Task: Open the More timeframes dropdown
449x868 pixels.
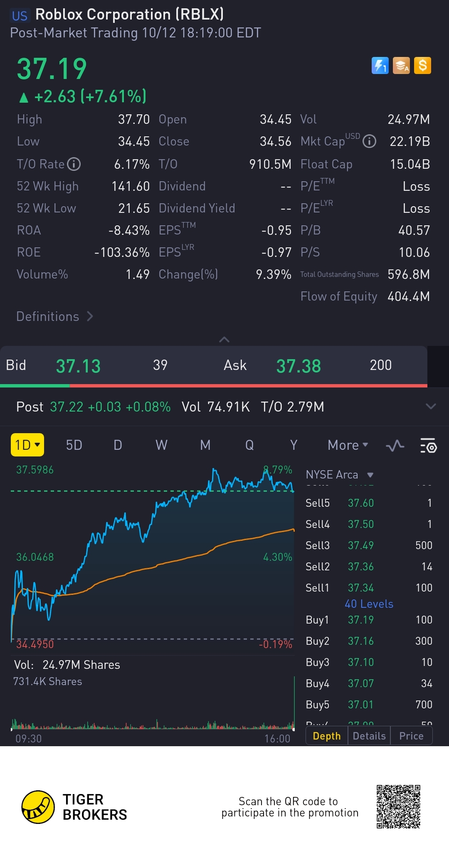Action: [348, 445]
